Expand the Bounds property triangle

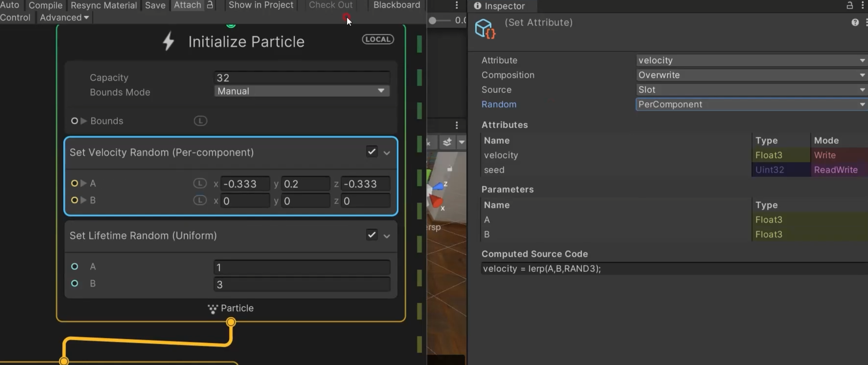tap(84, 121)
